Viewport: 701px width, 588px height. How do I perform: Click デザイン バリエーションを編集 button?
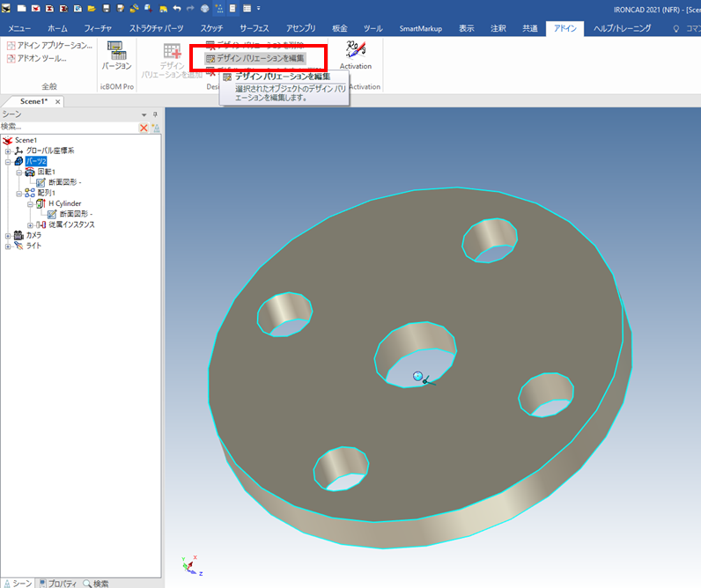click(255, 58)
